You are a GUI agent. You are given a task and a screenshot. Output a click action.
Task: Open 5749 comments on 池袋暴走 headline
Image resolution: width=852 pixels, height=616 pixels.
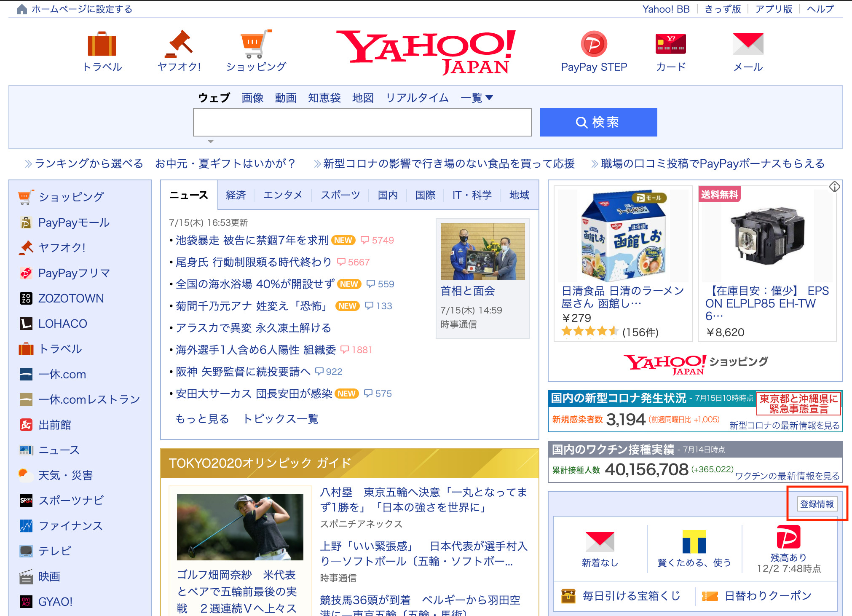[x=378, y=240]
